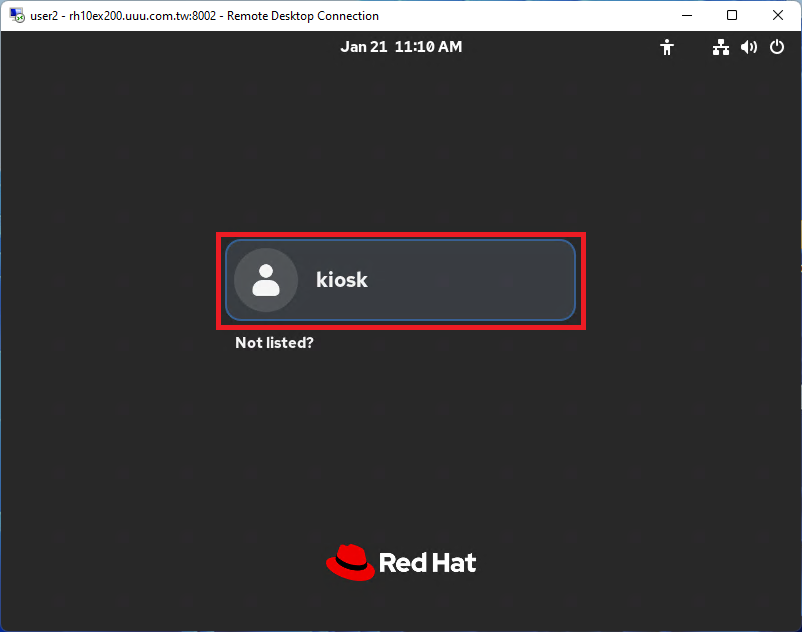Click the wired network status icon

(x=720, y=47)
